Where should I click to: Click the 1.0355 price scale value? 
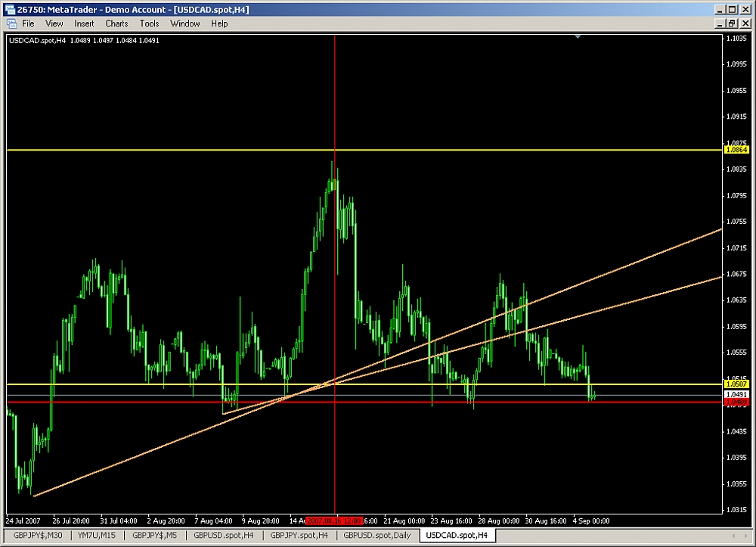pyautogui.click(x=736, y=483)
